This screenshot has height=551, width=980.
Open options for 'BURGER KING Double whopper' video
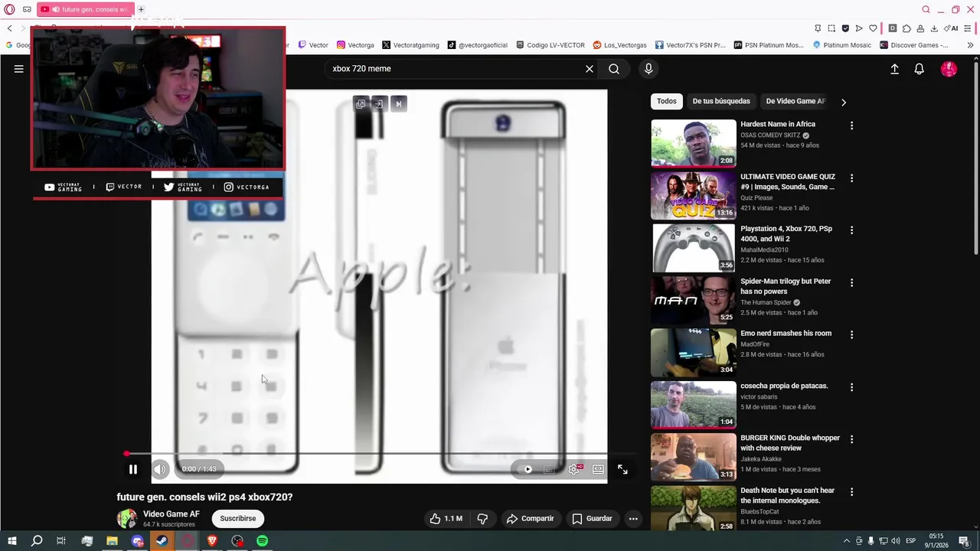[x=851, y=439]
